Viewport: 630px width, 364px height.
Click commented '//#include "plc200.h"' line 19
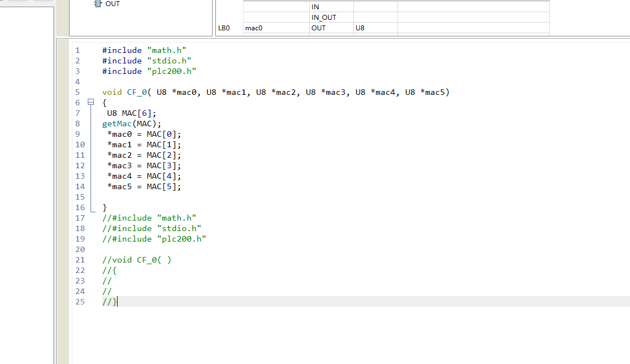154,239
